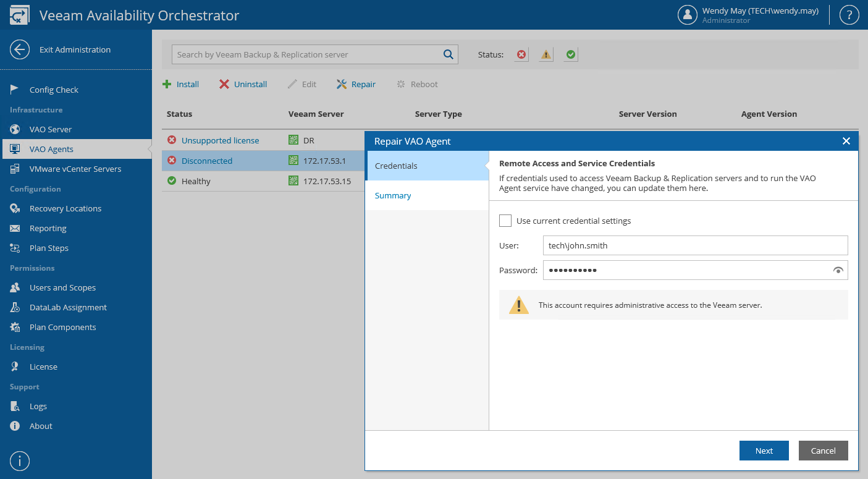Toggle the warning status filter
Screen dimensions: 868x479
point(546,54)
